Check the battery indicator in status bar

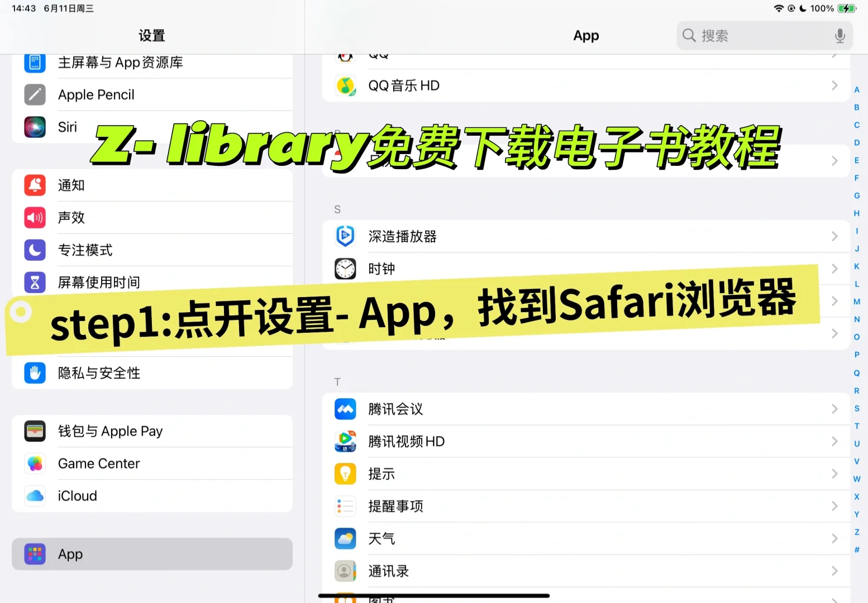point(847,8)
